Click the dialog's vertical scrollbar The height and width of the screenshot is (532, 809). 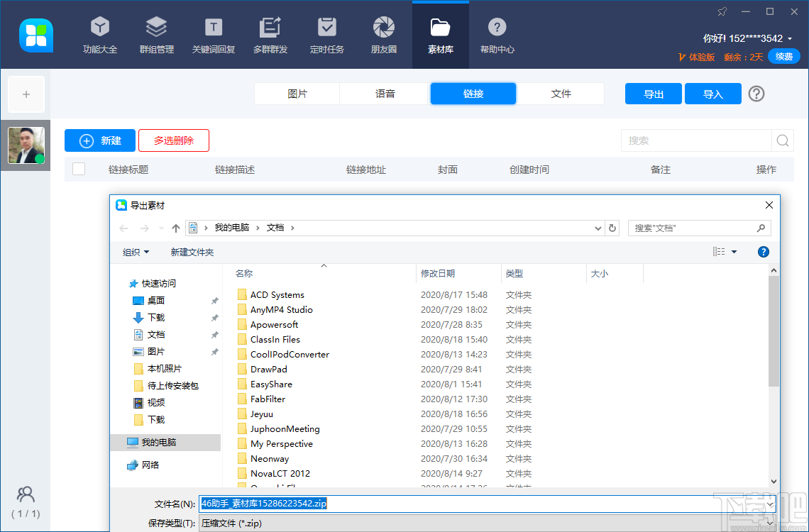774,331
